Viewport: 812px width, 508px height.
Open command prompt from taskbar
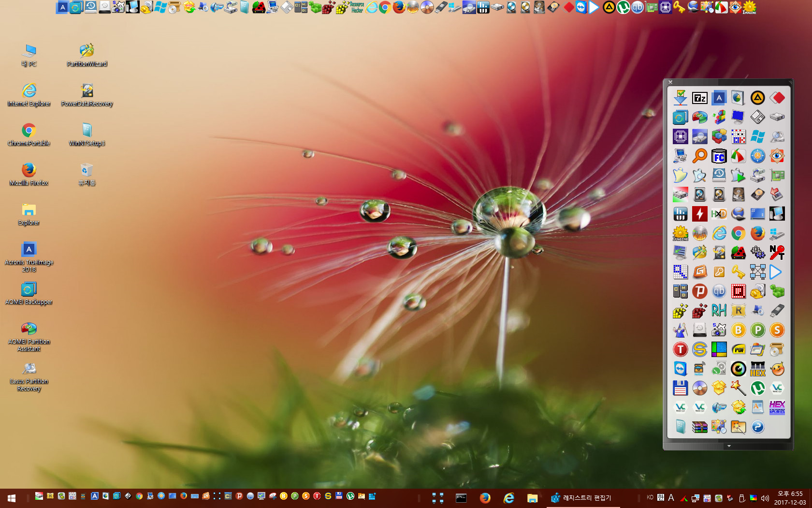(461, 498)
